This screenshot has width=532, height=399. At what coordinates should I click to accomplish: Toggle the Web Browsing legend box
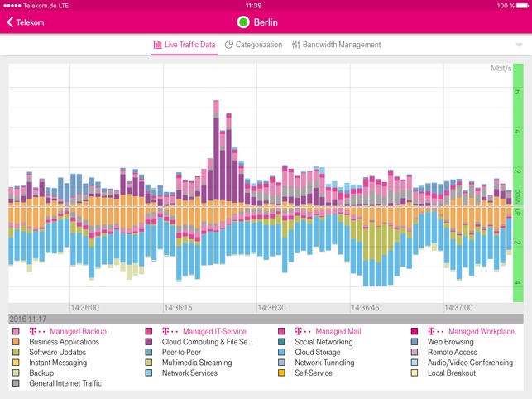(415, 342)
